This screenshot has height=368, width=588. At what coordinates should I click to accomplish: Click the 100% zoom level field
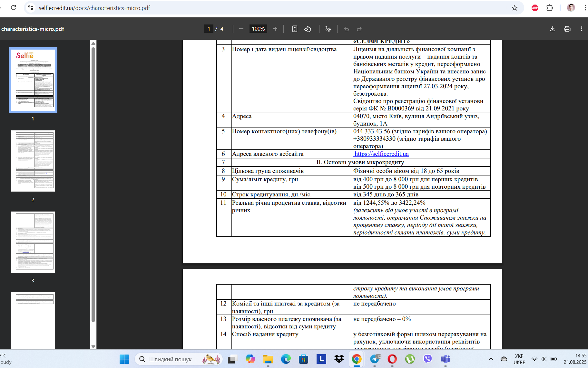tap(258, 29)
